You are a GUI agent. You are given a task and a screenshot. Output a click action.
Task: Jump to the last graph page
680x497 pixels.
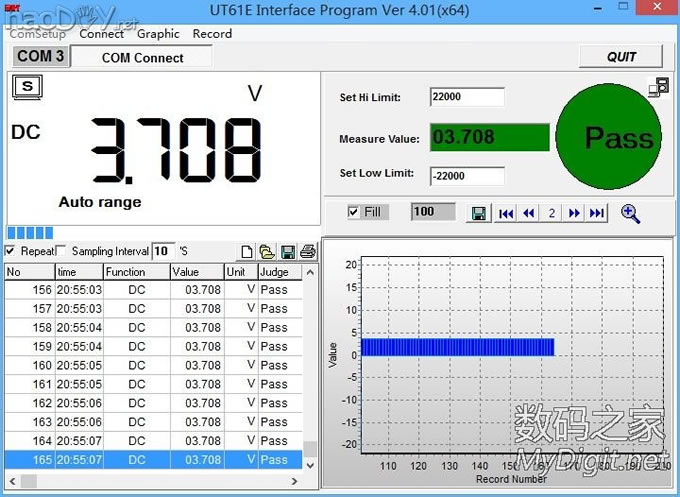[597, 213]
